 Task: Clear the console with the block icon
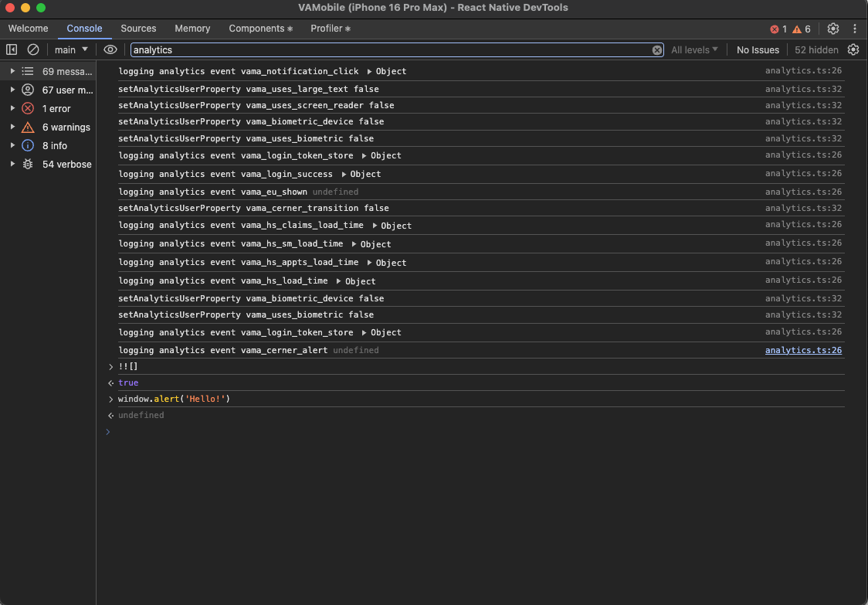33,49
